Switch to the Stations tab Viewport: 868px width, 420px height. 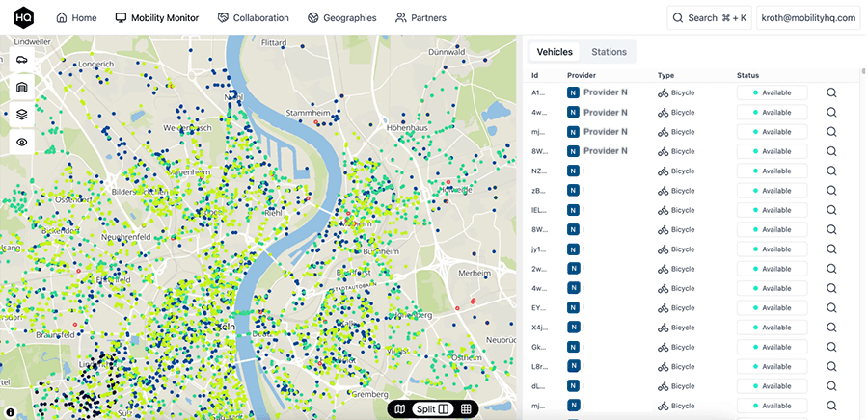(x=609, y=52)
